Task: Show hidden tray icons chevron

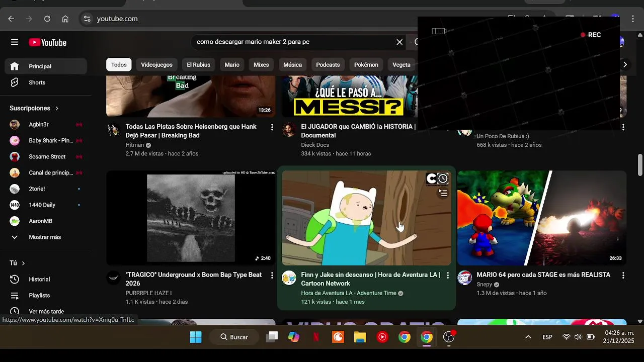Action: 528,337
